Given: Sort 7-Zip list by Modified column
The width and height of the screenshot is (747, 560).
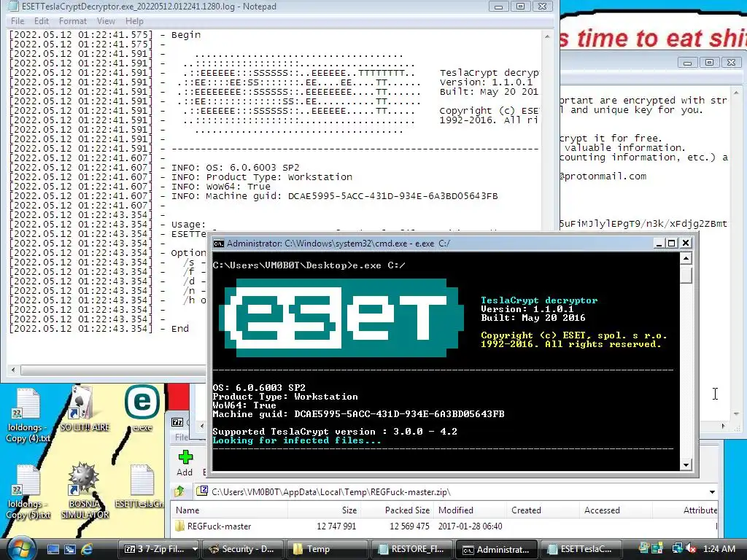Looking at the screenshot, I should click(x=471, y=510).
